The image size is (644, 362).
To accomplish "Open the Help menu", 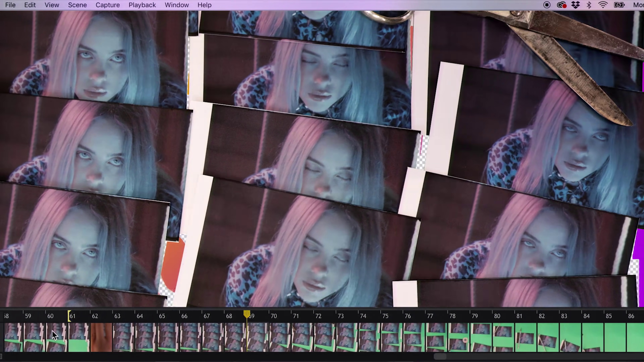I will point(204,5).
